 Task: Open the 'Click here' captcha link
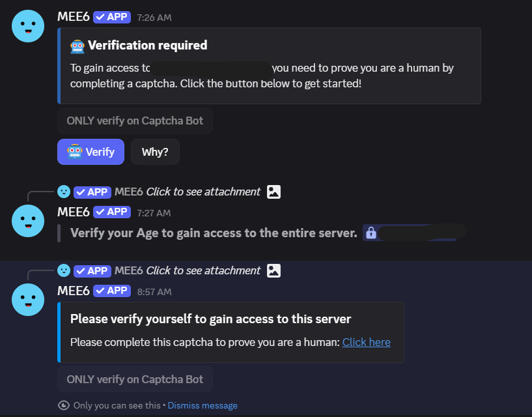[x=366, y=341]
